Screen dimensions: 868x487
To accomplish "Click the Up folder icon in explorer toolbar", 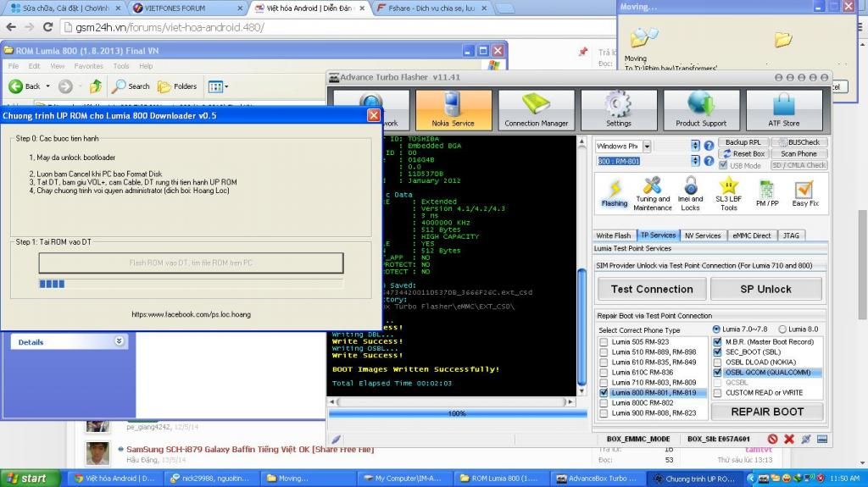I will [96, 86].
